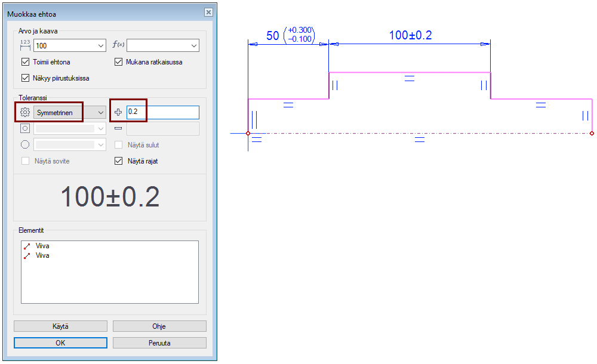This screenshot has width=597, height=364.
Task: Disable Näkyy piirustuksissa option
Action: tap(25, 78)
